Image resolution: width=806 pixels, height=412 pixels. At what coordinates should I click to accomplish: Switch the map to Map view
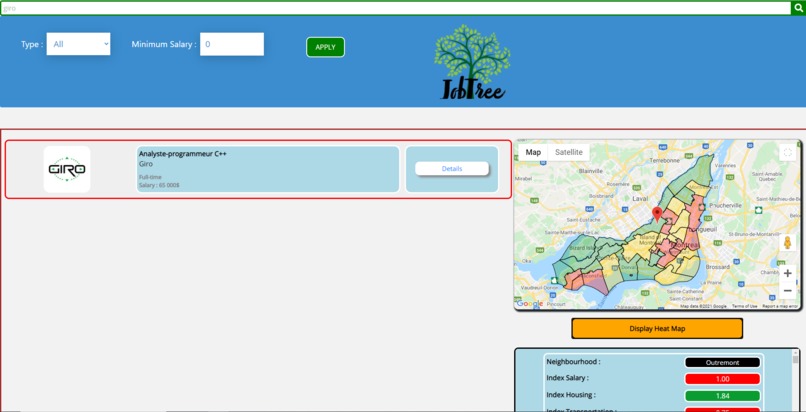pos(533,152)
